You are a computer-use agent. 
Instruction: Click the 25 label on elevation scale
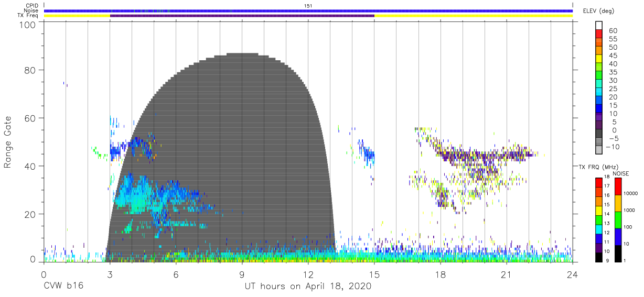[613, 89]
